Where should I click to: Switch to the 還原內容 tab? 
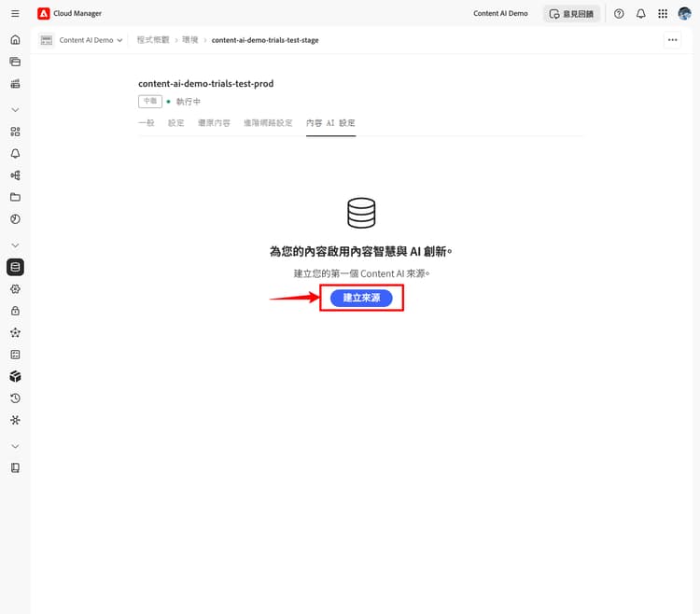point(214,123)
